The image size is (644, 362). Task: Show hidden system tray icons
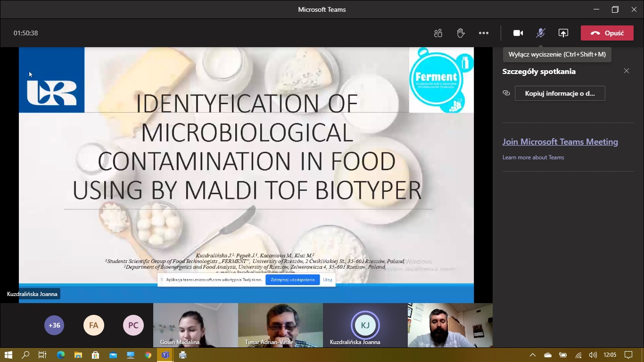[x=533, y=355]
